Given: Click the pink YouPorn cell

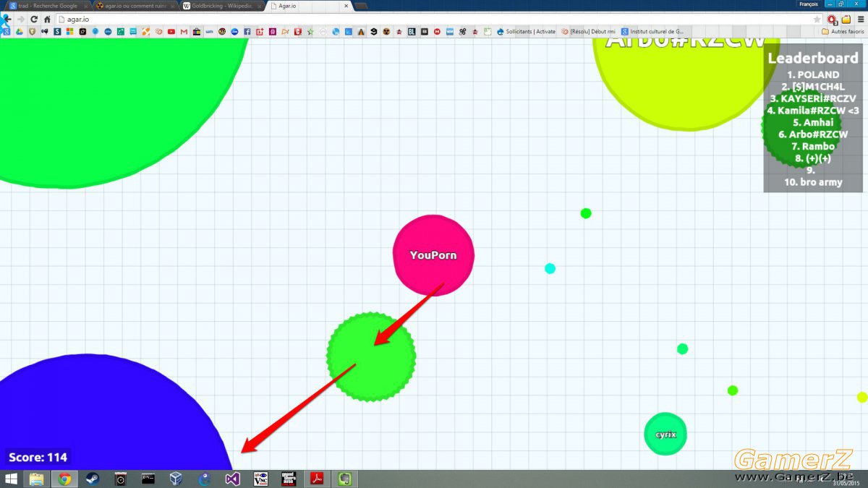Looking at the screenshot, I should tap(433, 255).
